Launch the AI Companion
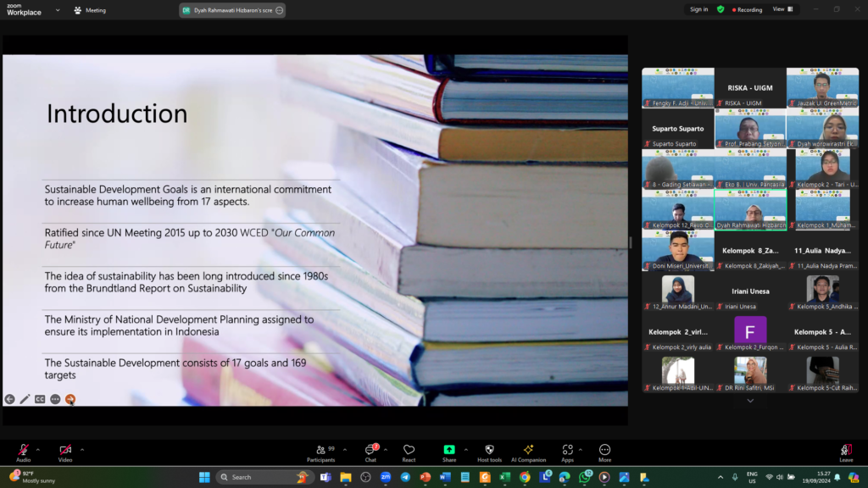Screen dimensions: 868x488 pyautogui.click(x=528, y=453)
